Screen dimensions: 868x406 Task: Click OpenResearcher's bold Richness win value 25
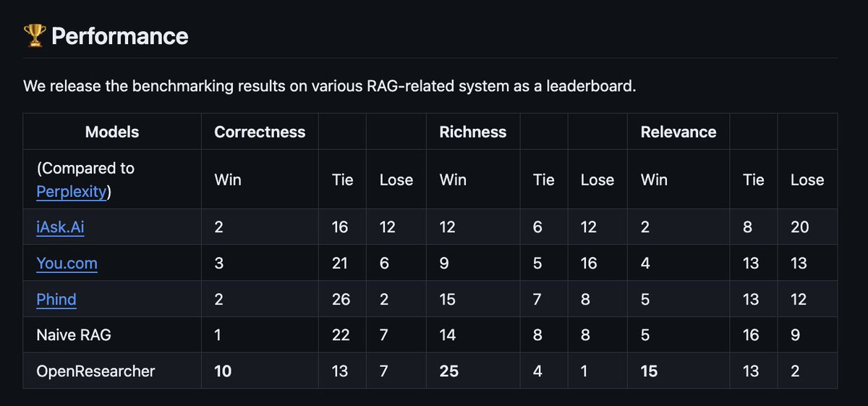pyautogui.click(x=449, y=371)
